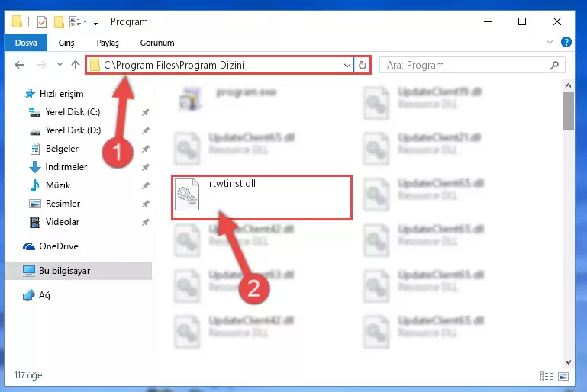Image resolution: width=587 pixels, height=392 pixels.
Task: Open recent locations dropdown arrow
Action: point(60,65)
